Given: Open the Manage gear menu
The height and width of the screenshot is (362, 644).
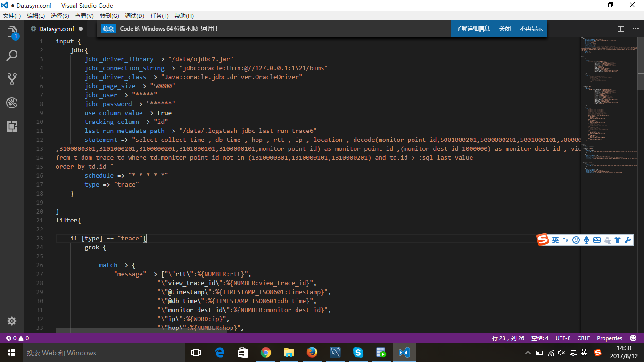Looking at the screenshot, I should (x=12, y=321).
